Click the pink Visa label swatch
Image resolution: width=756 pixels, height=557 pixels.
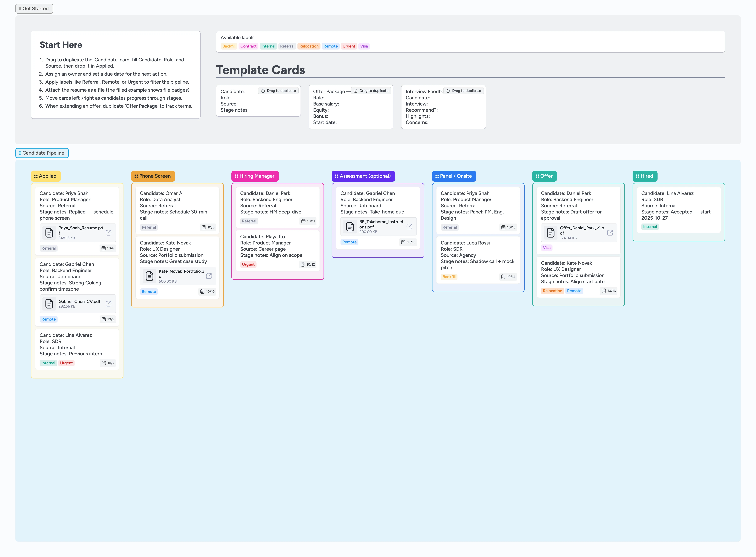364,46
